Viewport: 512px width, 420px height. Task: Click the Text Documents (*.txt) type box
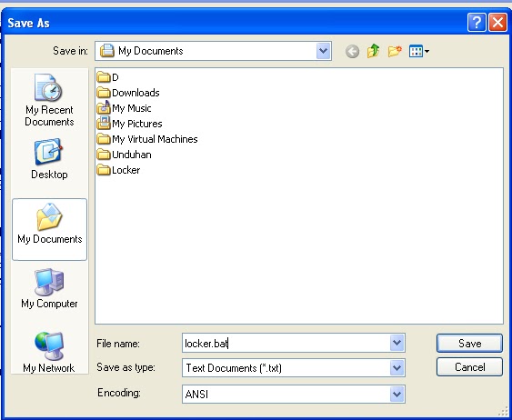pos(294,368)
